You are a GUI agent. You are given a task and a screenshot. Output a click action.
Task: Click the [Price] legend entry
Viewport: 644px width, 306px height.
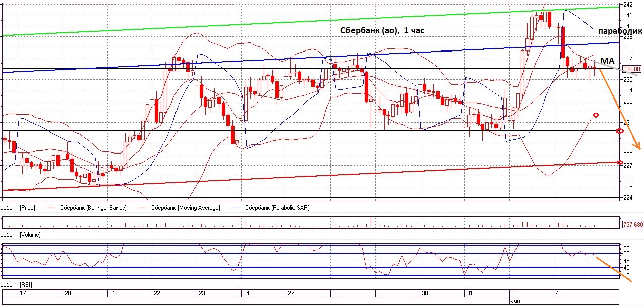pyautogui.click(x=18, y=208)
